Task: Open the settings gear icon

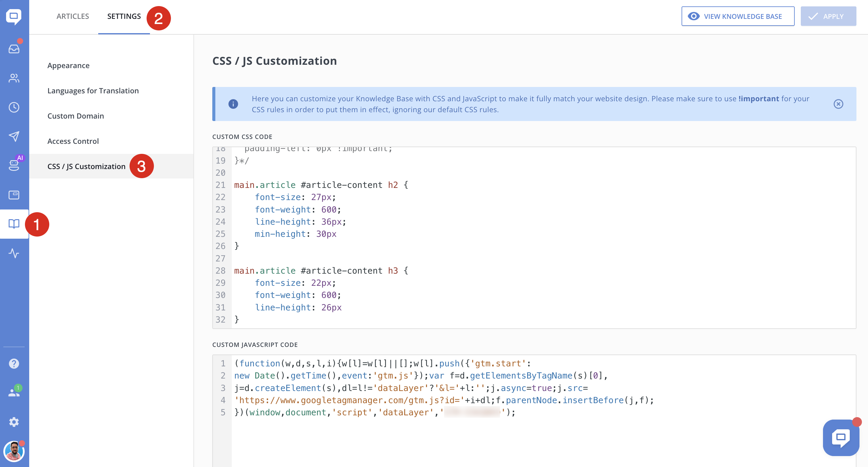Action: (14, 422)
